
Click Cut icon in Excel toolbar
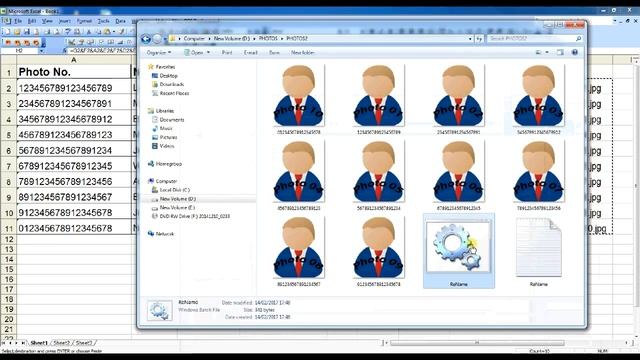click(89, 31)
